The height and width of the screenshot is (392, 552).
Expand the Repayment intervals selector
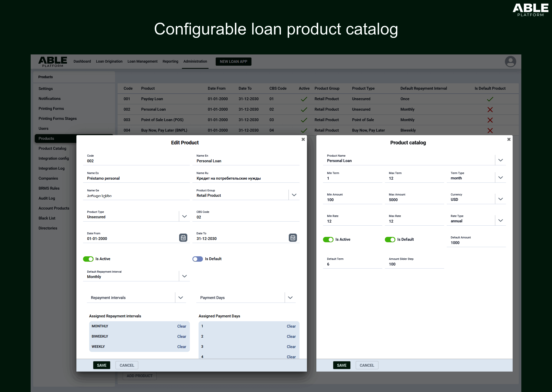coord(180,297)
